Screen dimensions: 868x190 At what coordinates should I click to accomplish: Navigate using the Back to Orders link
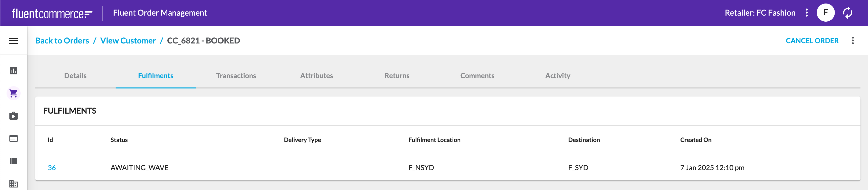tap(62, 40)
